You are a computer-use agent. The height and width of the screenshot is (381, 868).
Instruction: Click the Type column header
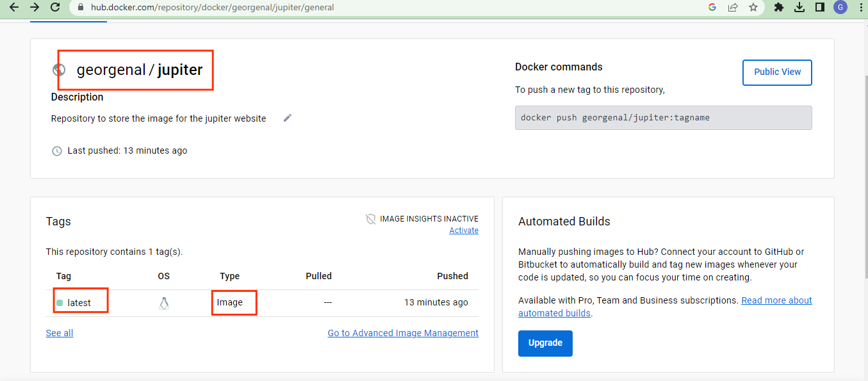[x=229, y=276]
